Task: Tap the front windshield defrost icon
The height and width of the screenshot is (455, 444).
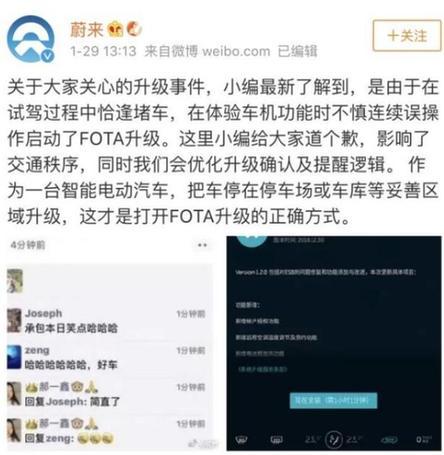Action: pyautogui.click(x=241, y=440)
